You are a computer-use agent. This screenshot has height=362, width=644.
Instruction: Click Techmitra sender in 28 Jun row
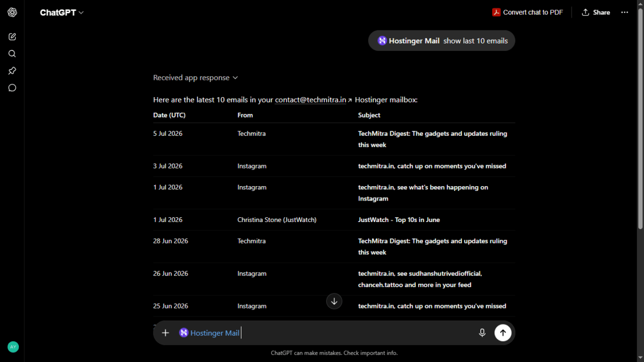252,241
